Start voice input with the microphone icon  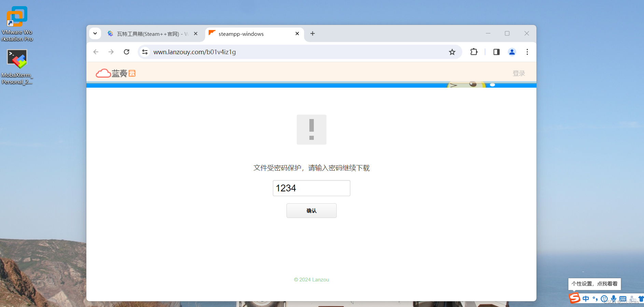(614, 298)
